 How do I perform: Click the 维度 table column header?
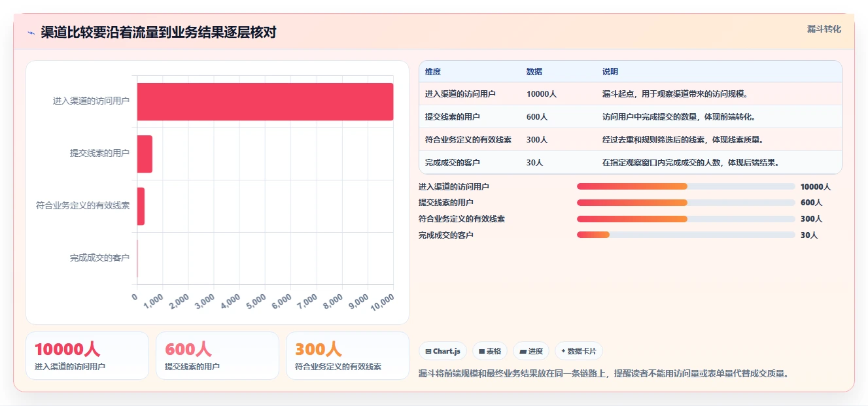[433, 72]
